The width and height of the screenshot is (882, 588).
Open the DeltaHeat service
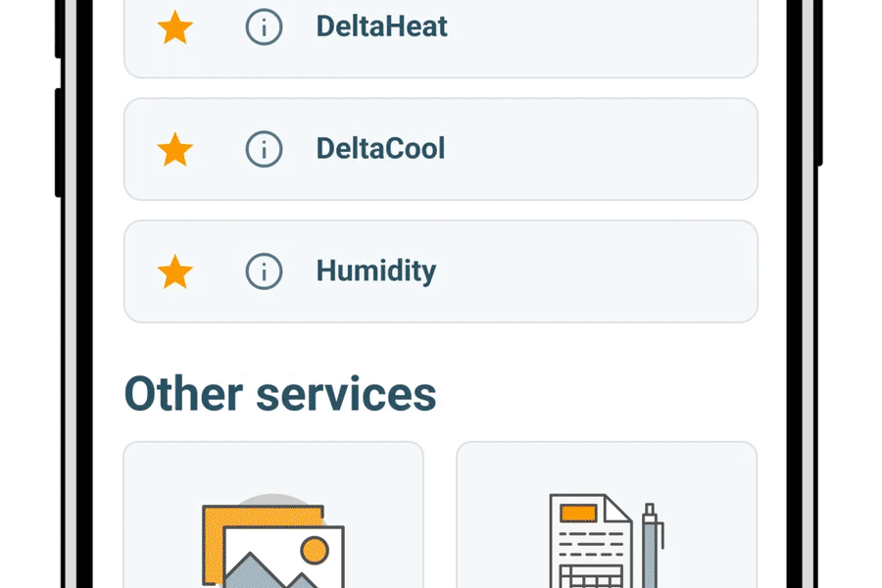tap(440, 27)
